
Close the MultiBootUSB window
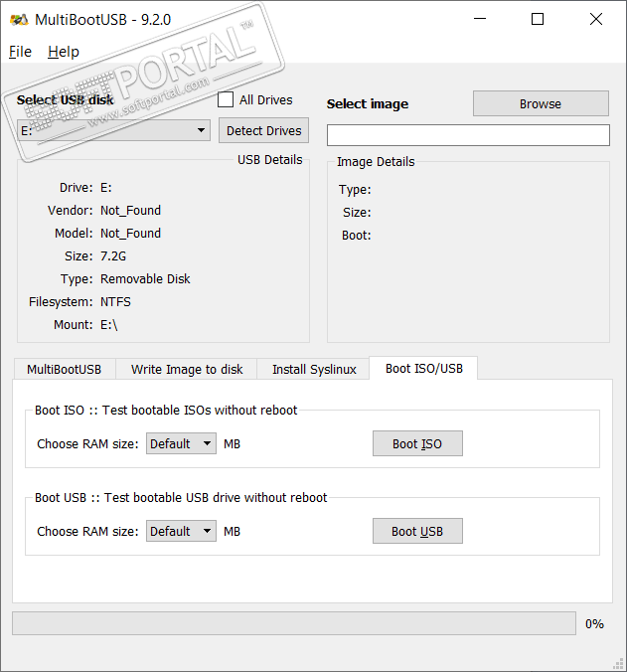point(596,19)
